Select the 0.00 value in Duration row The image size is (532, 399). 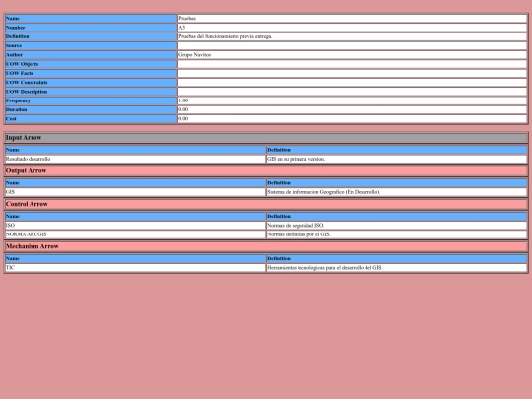[x=183, y=110]
